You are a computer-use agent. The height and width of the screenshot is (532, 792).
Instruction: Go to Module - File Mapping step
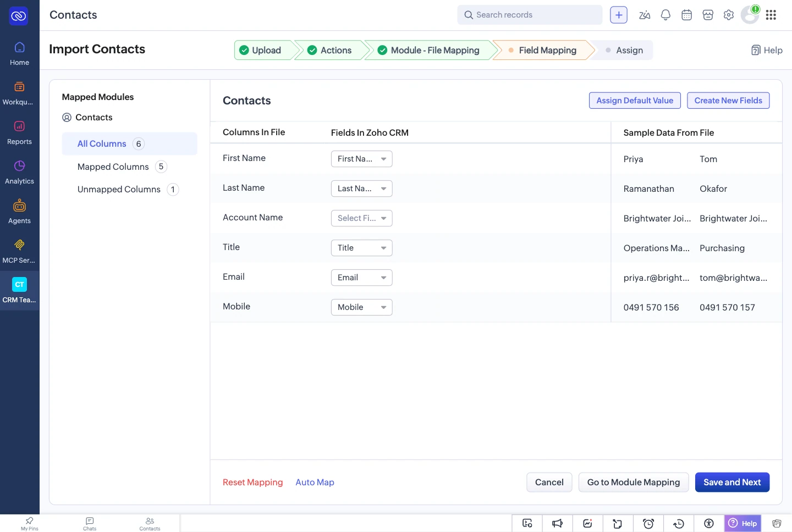click(x=431, y=50)
